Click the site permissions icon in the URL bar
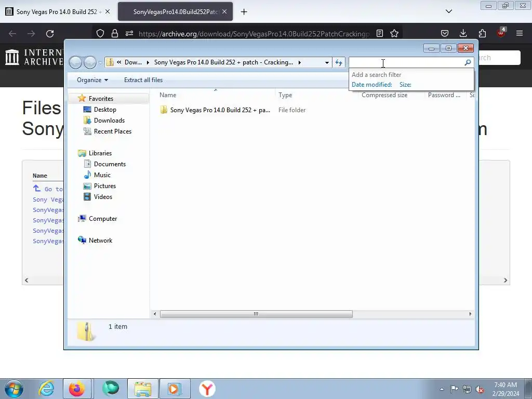This screenshot has height=399, width=532. tap(129, 33)
